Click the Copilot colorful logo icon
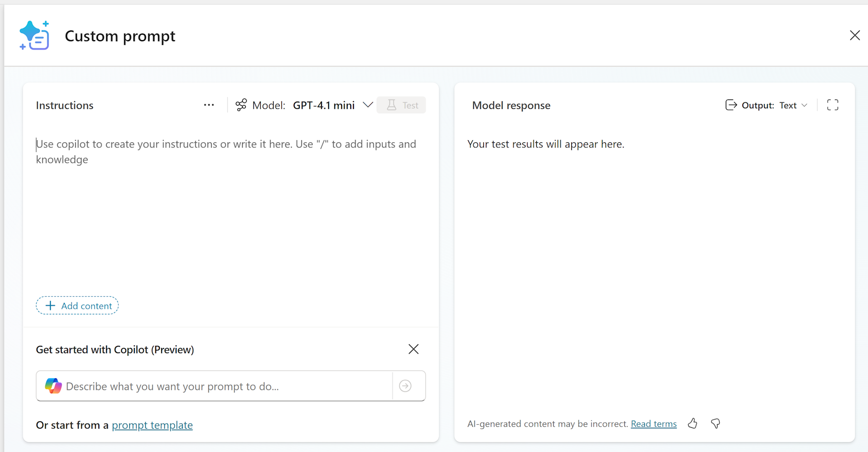 [x=53, y=386]
